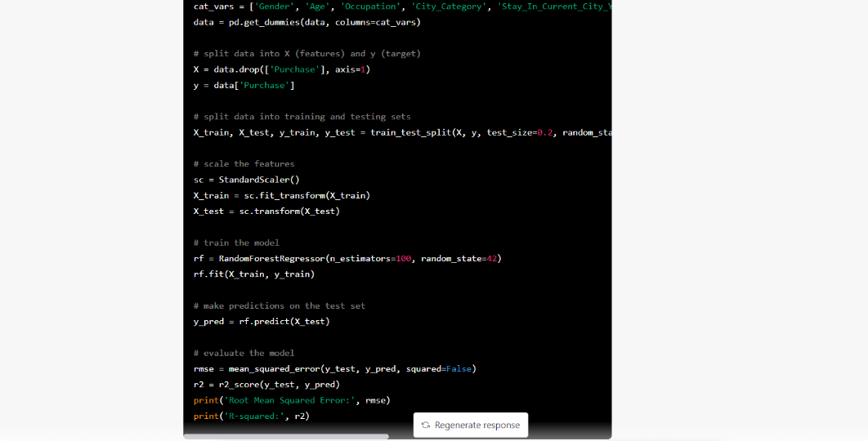Click the print 'R-squared:' line
This screenshot has width=868, height=441.
point(252,416)
